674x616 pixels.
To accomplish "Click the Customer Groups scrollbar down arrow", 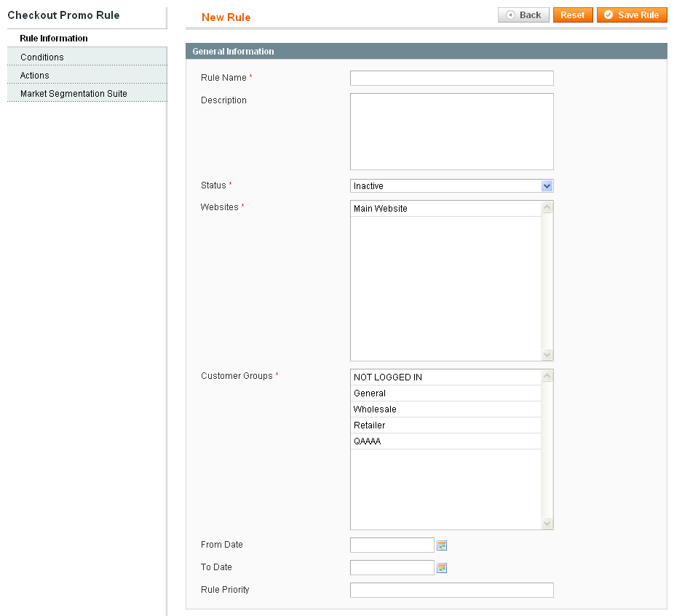I will 547,524.
